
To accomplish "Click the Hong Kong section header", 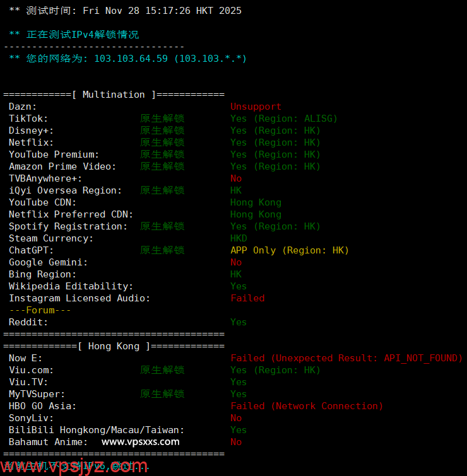I will click(x=114, y=346).
